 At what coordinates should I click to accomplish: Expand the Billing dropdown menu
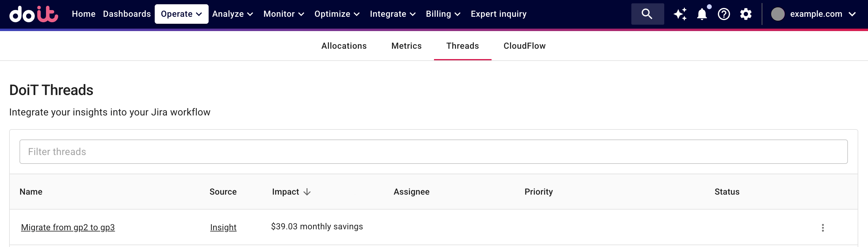coord(443,14)
